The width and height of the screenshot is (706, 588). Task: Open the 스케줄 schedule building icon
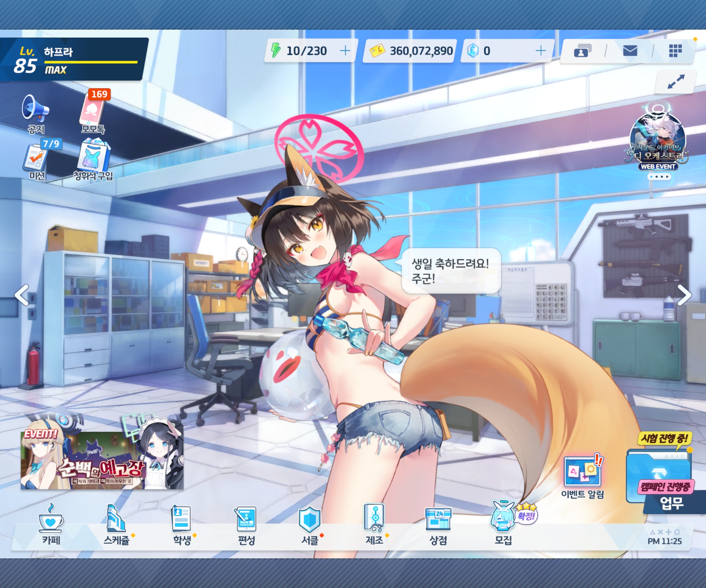click(x=116, y=524)
